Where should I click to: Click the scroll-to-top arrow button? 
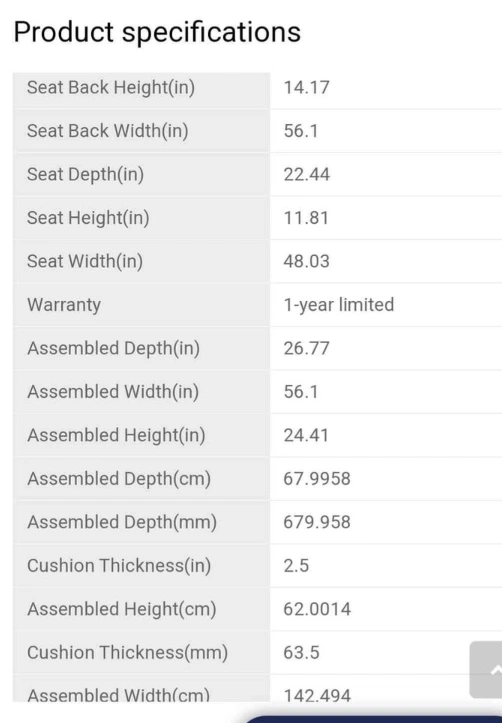click(x=486, y=669)
